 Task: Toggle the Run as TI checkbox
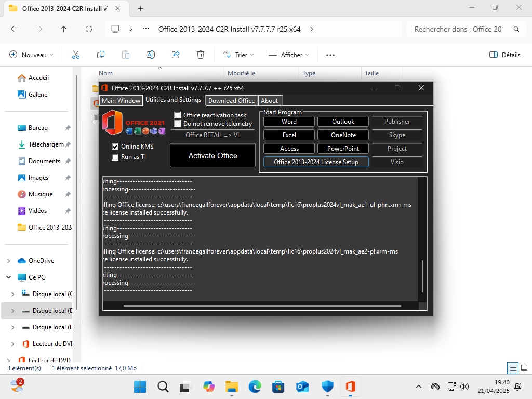(115, 157)
